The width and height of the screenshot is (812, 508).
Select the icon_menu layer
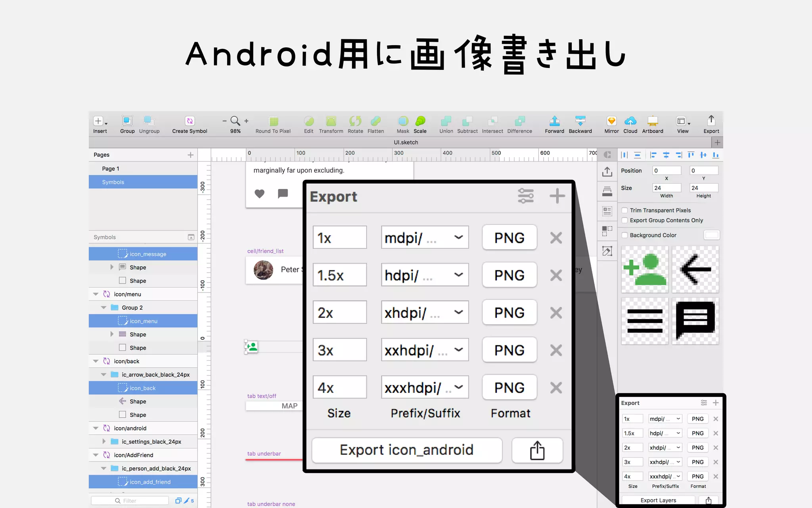[143, 321]
